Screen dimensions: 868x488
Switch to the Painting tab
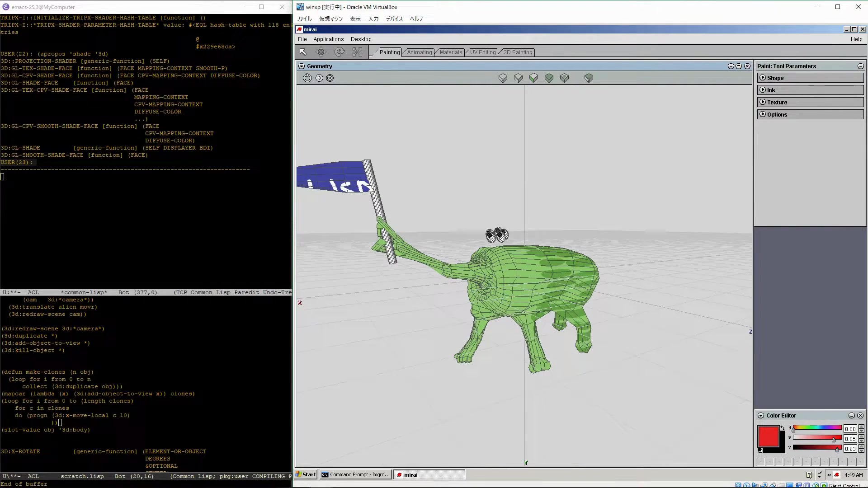click(x=389, y=52)
